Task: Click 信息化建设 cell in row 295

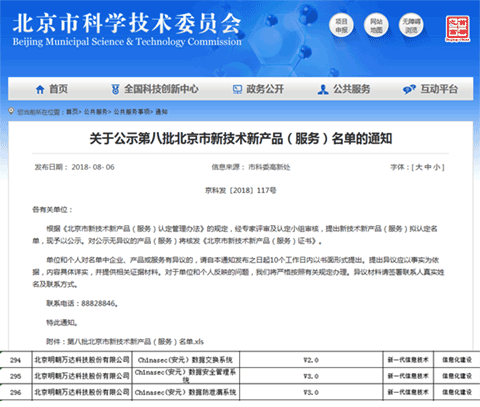Action: click(x=457, y=376)
